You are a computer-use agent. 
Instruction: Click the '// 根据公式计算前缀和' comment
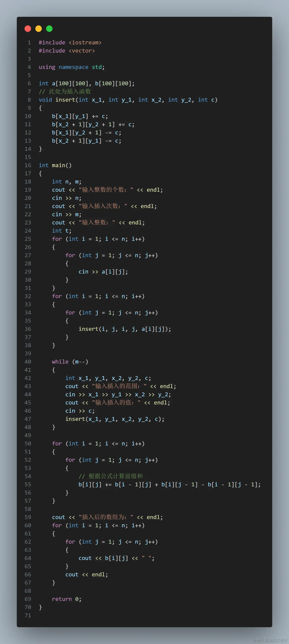tap(110, 476)
